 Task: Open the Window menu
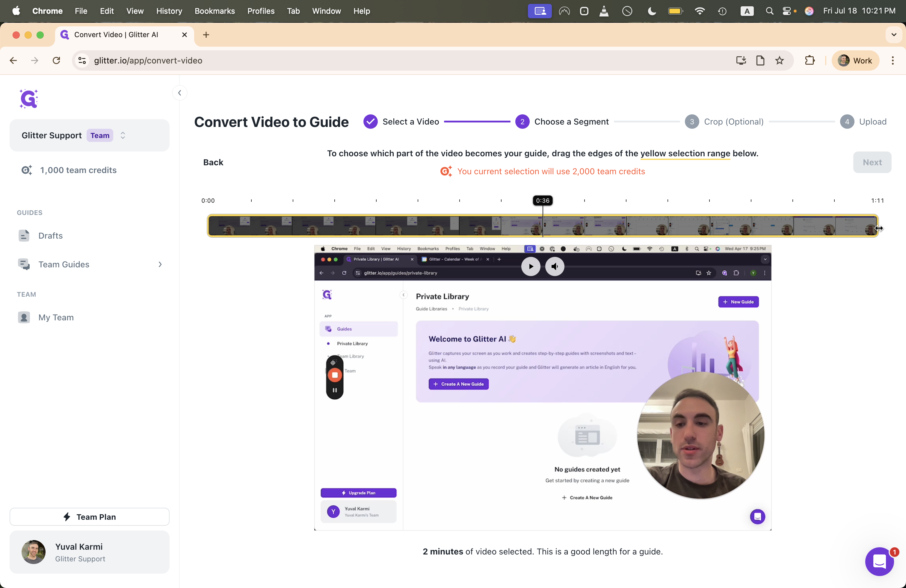click(326, 11)
